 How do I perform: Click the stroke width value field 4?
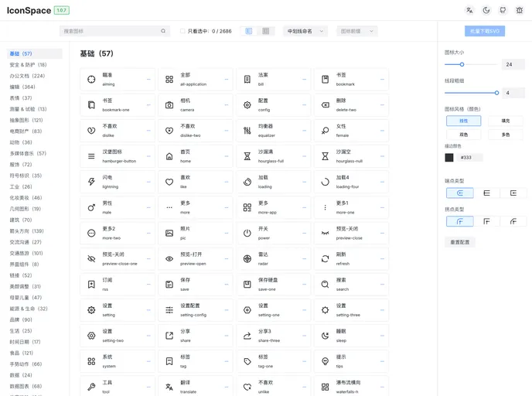pyautogui.click(x=513, y=93)
